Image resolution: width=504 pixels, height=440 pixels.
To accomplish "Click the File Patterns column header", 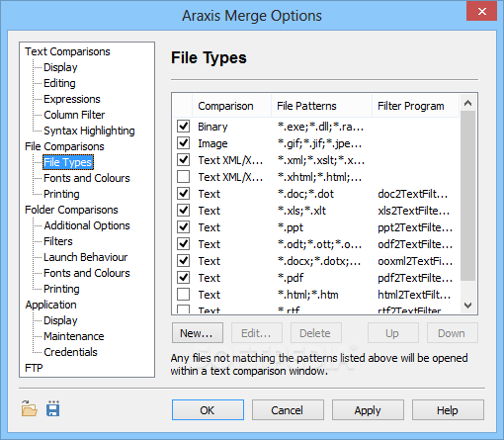I will coord(321,106).
